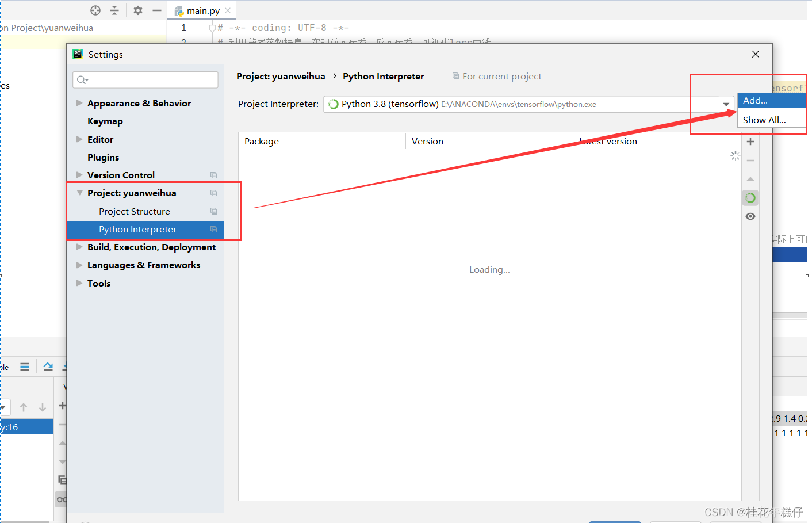
Task: Toggle show early releases eye icon
Action: pos(750,216)
